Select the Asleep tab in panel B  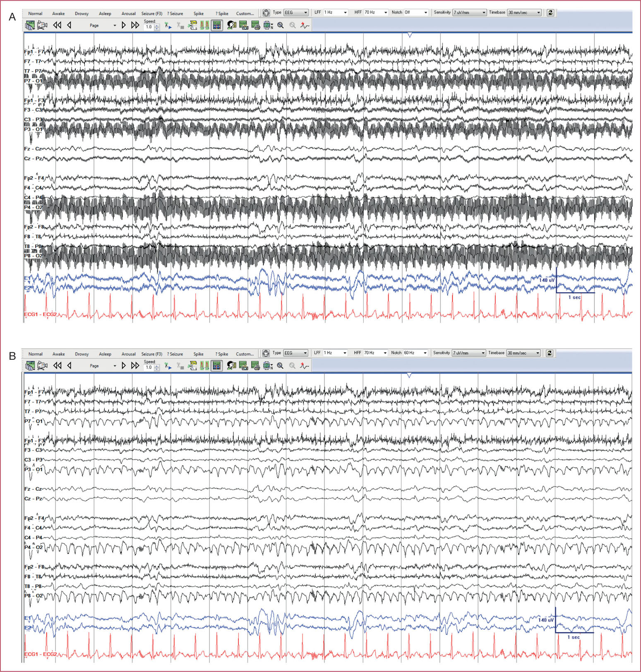click(105, 354)
